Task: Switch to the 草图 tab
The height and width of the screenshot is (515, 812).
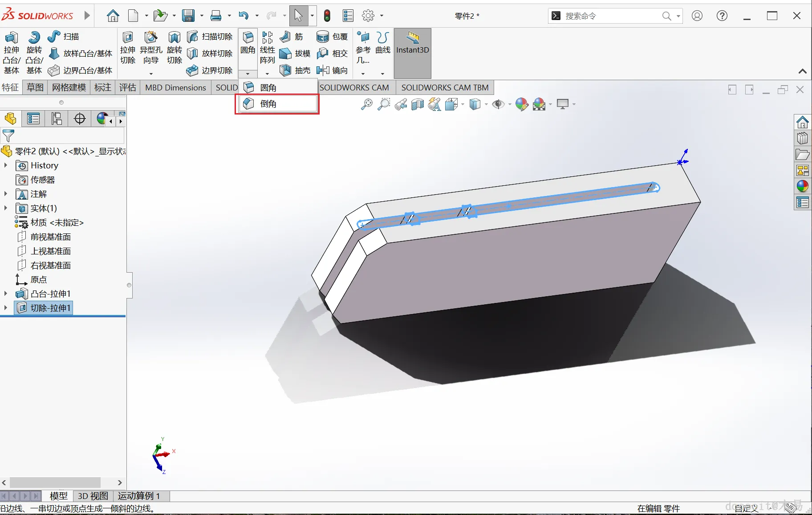Action: point(35,87)
